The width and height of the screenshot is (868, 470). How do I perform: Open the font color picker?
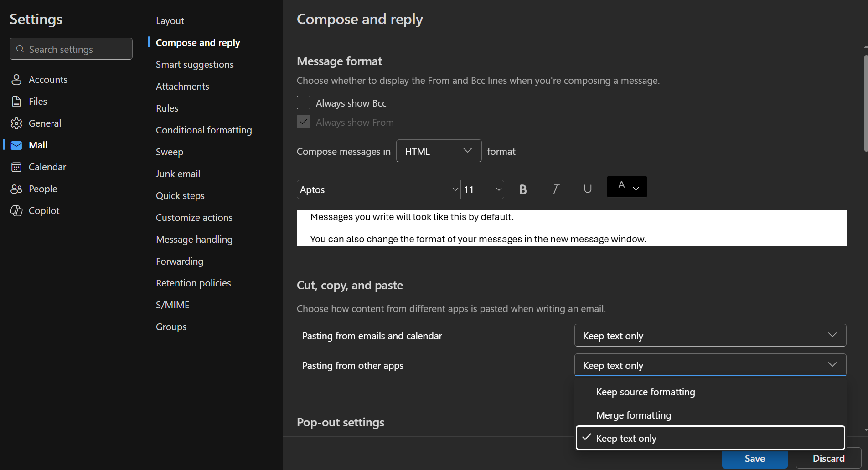(626, 187)
